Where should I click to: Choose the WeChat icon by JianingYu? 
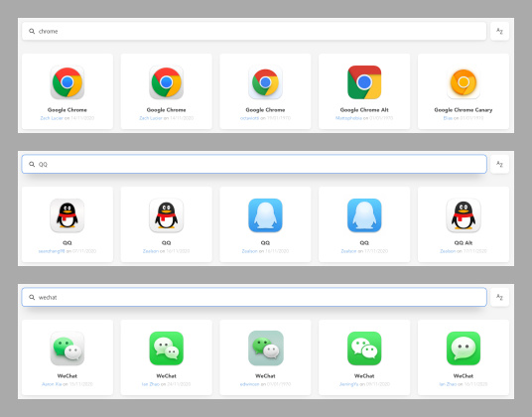pyautogui.click(x=364, y=348)
